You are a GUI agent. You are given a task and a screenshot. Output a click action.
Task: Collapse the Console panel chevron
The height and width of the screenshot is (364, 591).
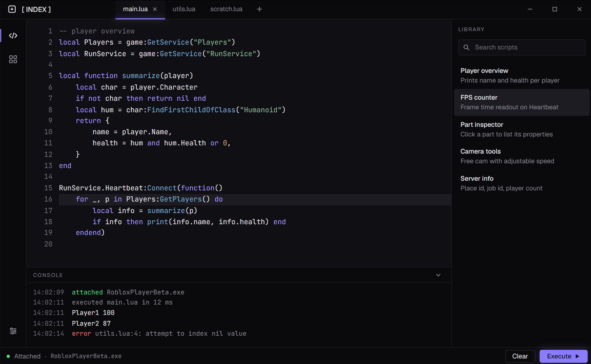point(438,275)
